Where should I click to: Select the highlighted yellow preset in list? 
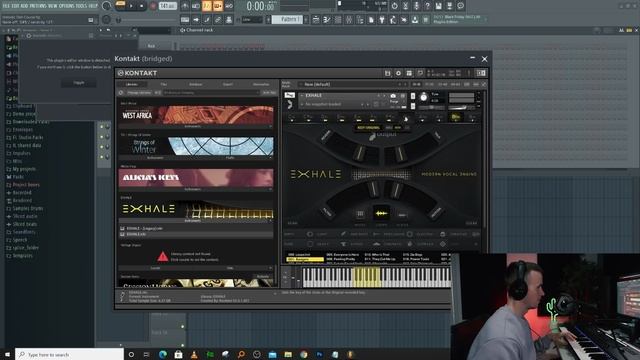[304, 259]
